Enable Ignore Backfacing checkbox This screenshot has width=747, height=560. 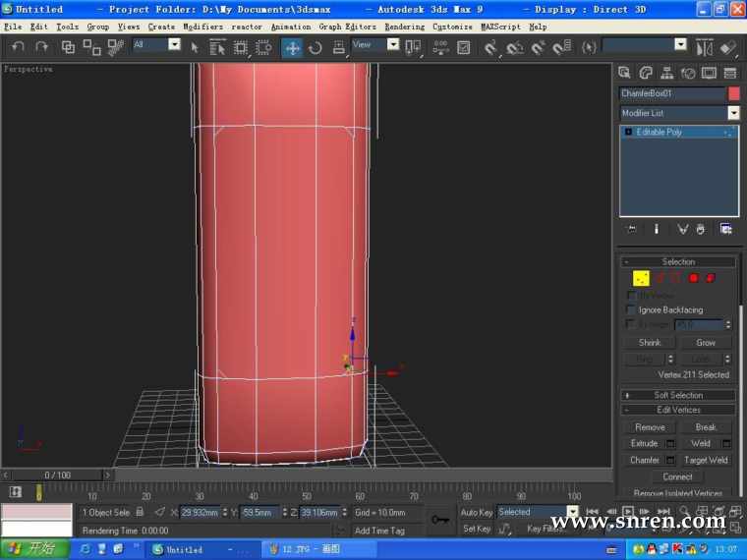(631, 309)
